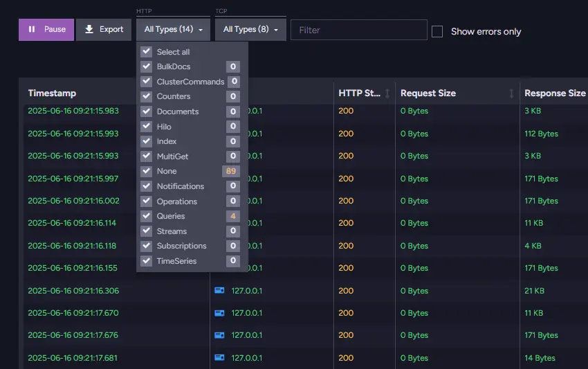
Task: Click the Request Size column header
Action: pos(428,93)
